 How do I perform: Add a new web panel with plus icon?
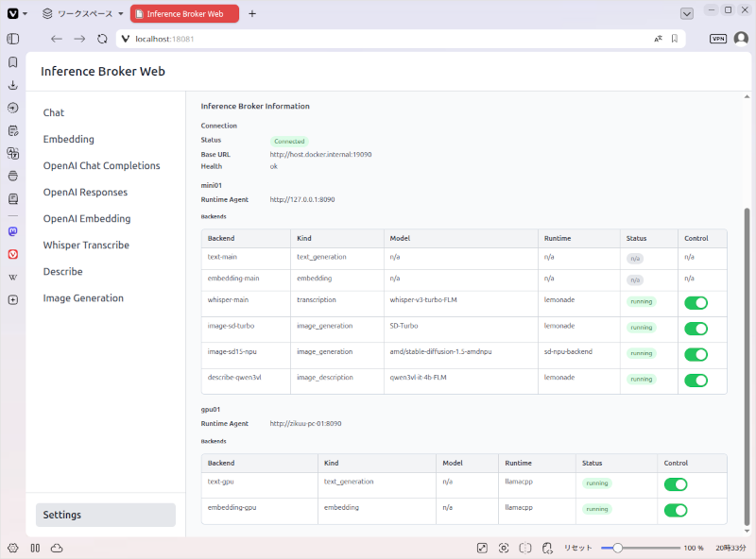tap(13, 299)
